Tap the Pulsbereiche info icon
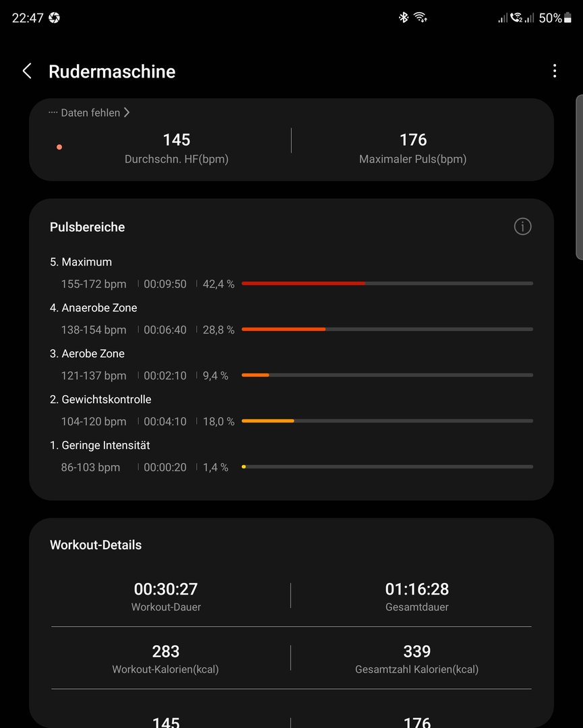The image size is (583, 728). pos(522,226)
